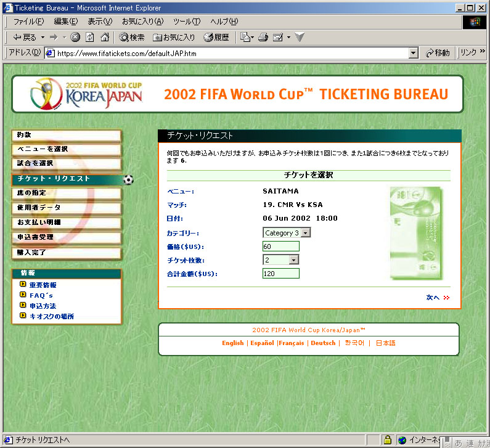Switch language to 日本語
This screenshot has height=448, width=490.
(385, 343)
